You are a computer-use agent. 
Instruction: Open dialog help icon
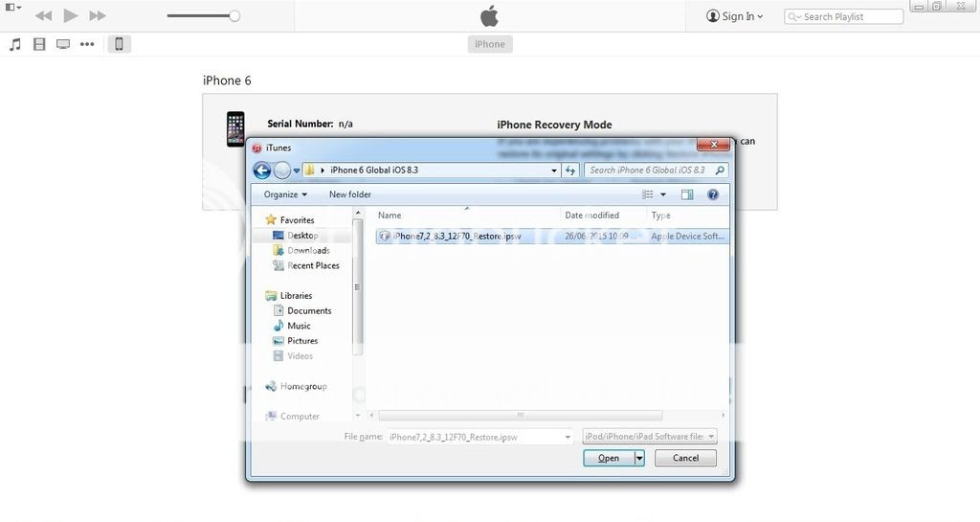coord(712,194)
